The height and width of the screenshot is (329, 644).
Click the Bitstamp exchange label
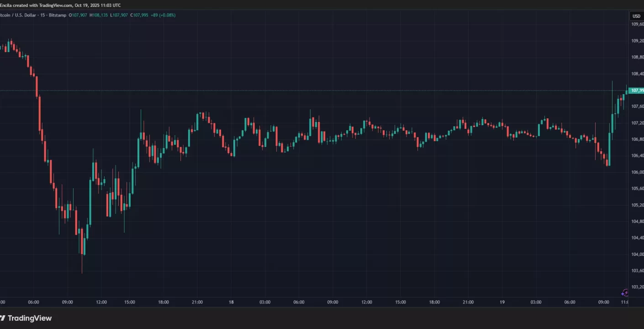pos(57,15)
